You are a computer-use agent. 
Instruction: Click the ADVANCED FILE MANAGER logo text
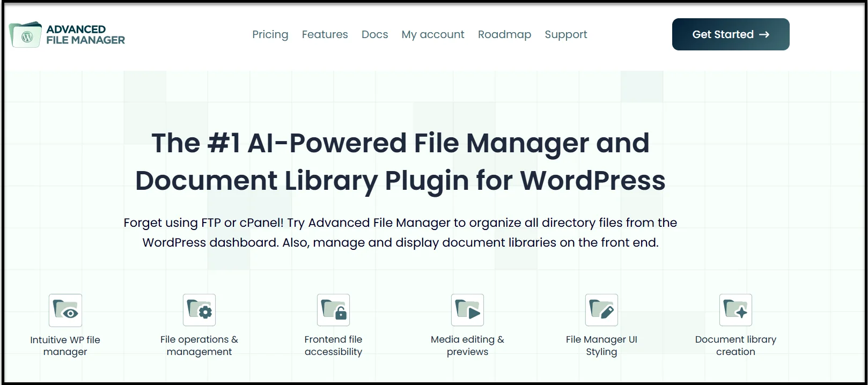[85, 35]
